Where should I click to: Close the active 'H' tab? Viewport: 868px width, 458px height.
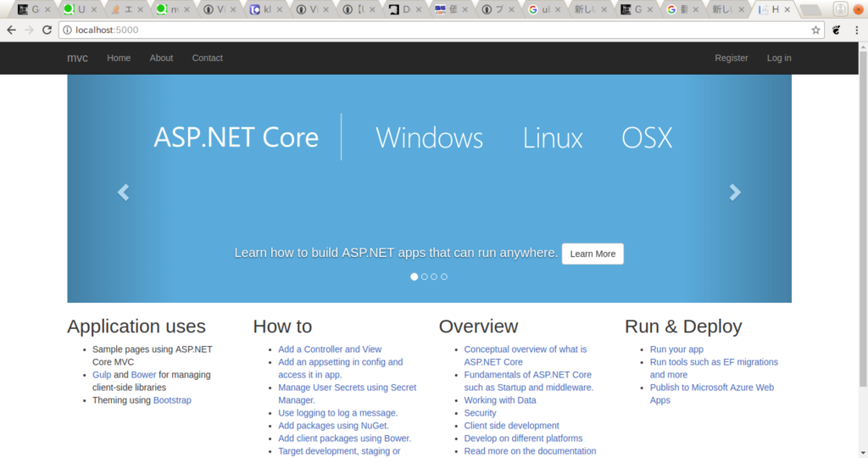point(787,9)
